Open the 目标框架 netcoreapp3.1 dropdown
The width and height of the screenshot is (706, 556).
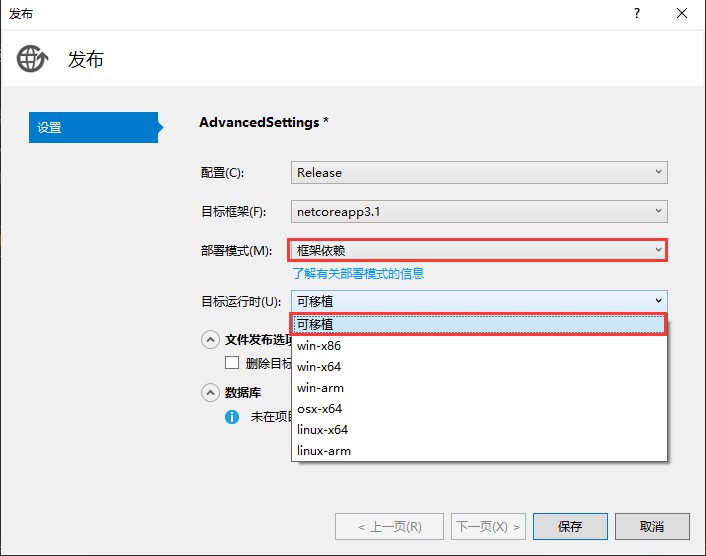coord(479,212)
